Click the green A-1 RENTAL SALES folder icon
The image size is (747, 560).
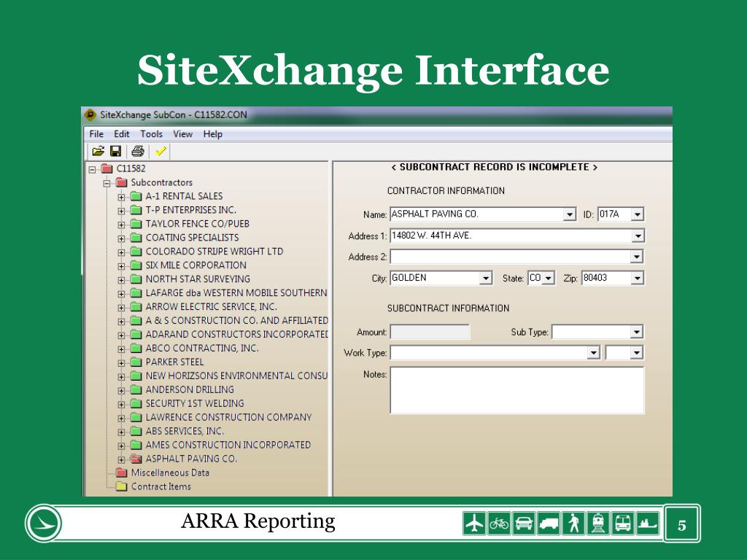tap(136, 196)
